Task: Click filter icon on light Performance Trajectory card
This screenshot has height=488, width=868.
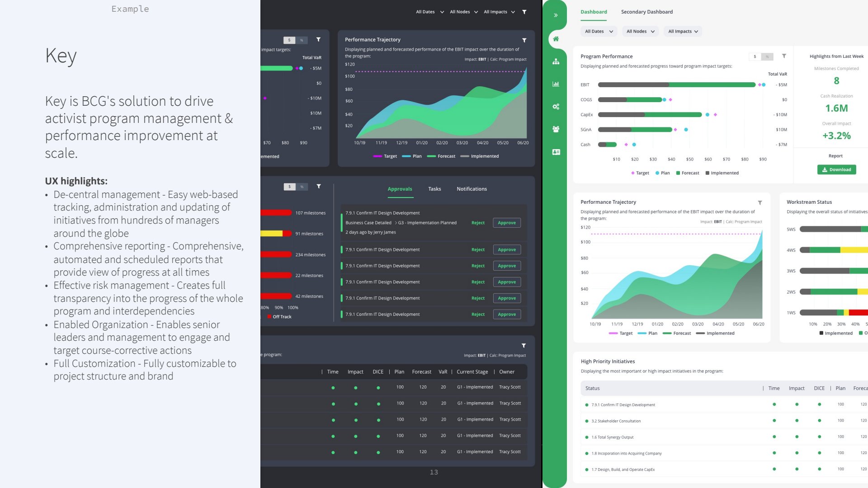Action: [760, 203]
